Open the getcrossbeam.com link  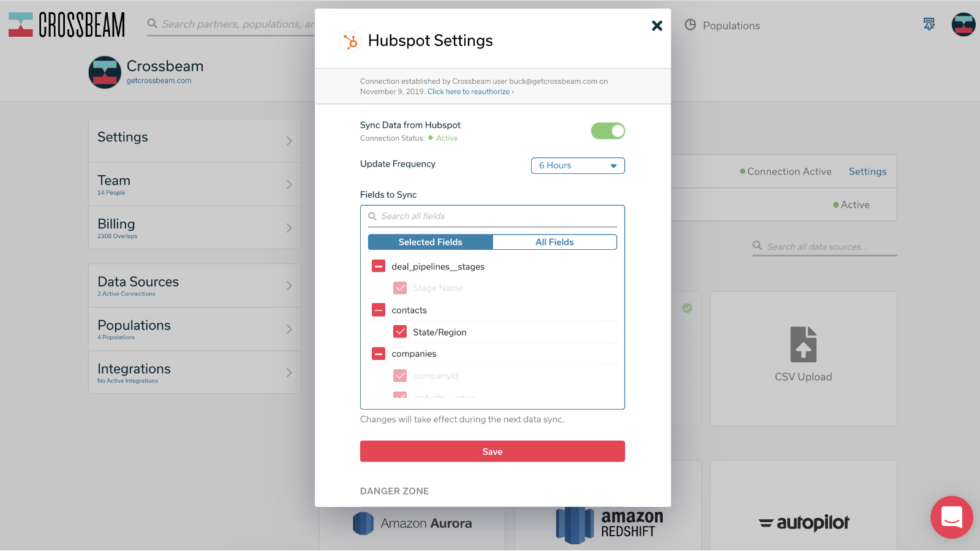point(159,81)
